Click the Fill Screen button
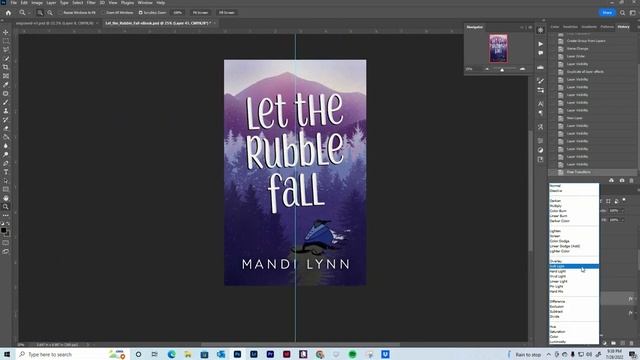This screenshot has width=640, height=360. coord(227,13)
